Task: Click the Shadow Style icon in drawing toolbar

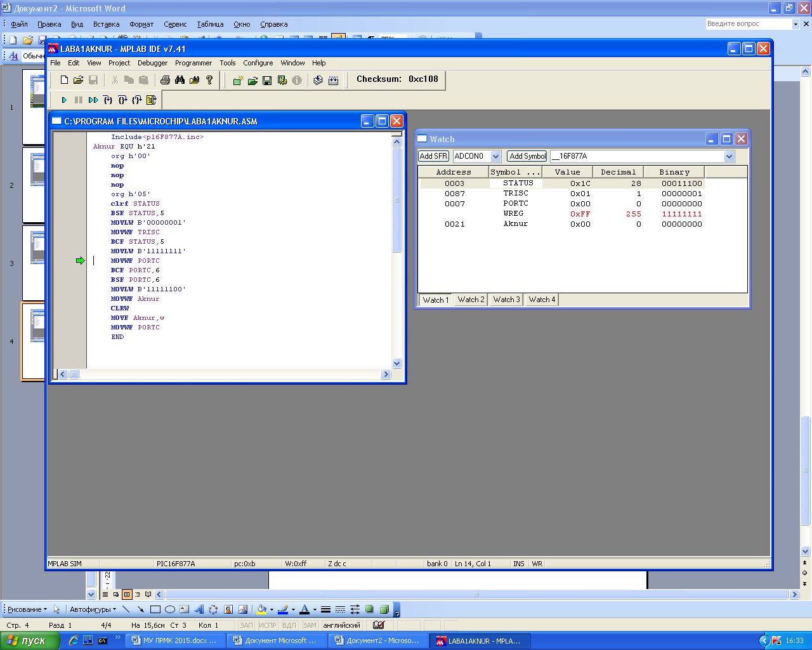Action: (x=369, y=609)
